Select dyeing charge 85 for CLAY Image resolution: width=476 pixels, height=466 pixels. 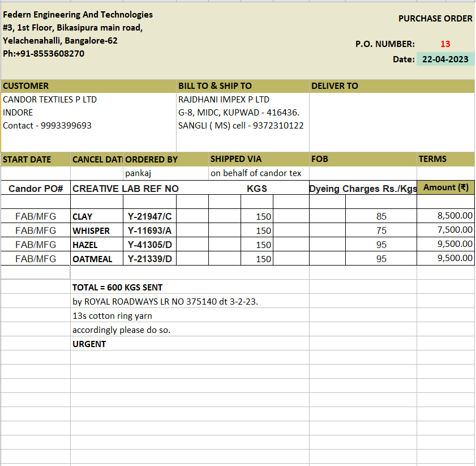tap(381, 216)
